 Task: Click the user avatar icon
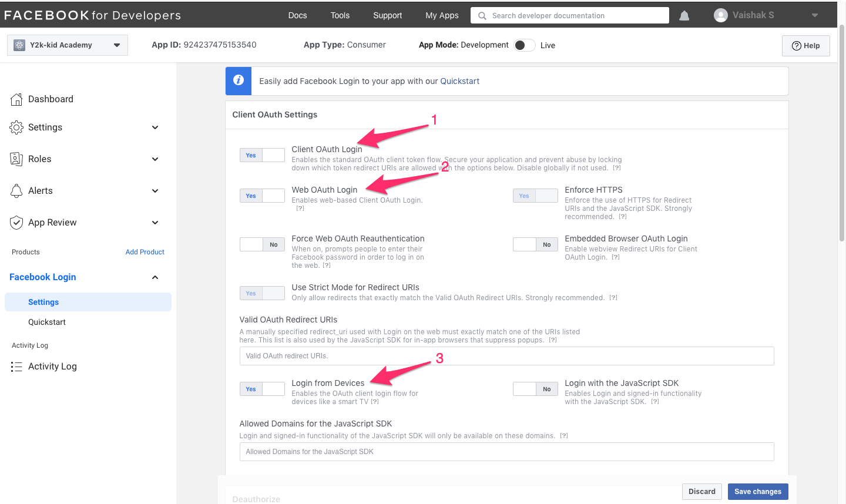(x=721, y=15)
